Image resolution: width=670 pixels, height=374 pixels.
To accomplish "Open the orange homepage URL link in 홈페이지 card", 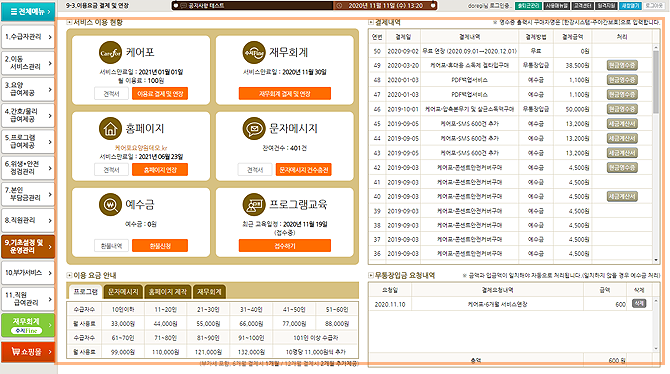I will click(141, 148).
